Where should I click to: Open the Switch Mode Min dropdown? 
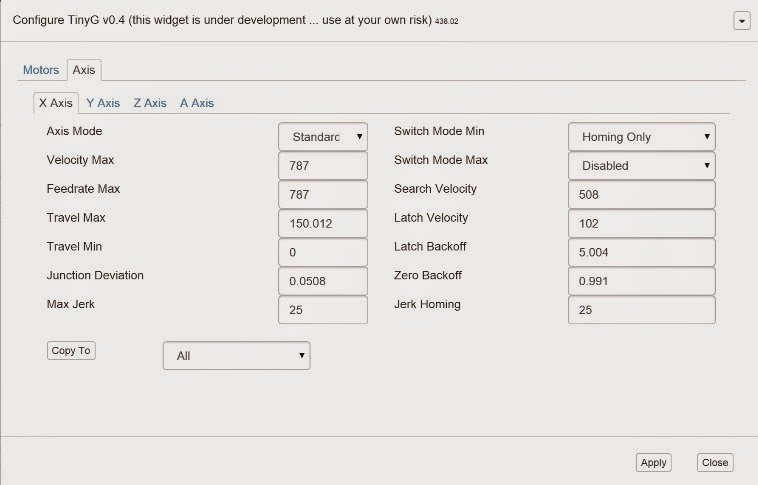coord(641,137)
